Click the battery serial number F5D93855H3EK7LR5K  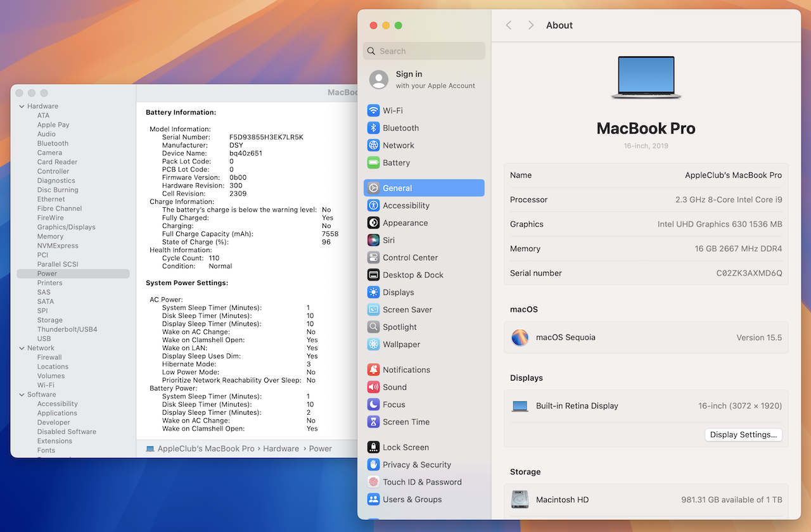(x=266, y=137)
